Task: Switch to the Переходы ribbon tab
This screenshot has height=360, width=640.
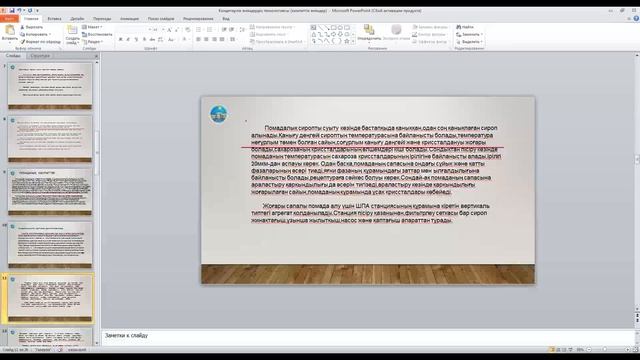Action: point(102,19)
